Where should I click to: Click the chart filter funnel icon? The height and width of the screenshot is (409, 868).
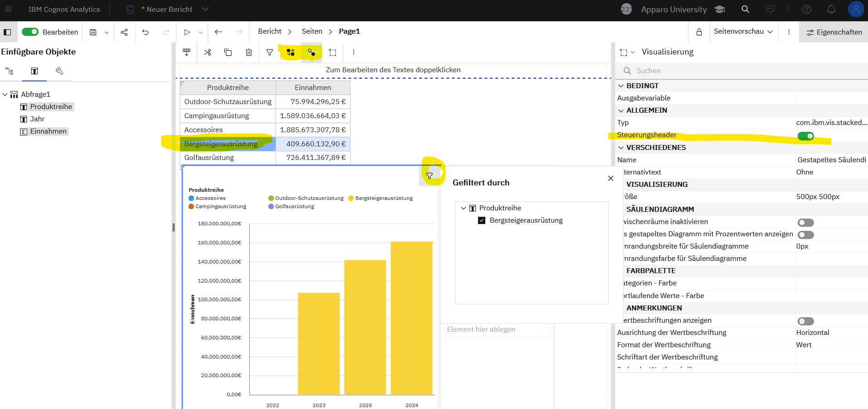click(429, 176)
